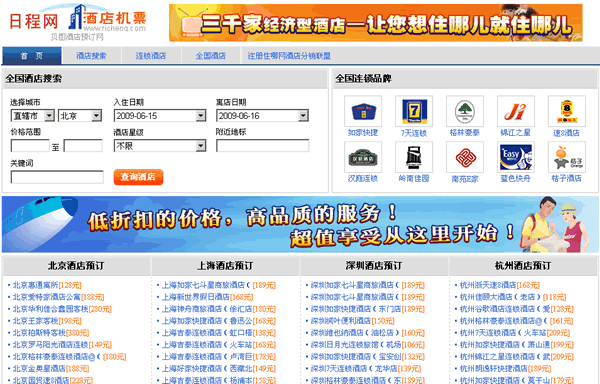The width and height of the screenshot is (600, 384).
Task: Switch to the 酒店搜索 tab
Action: pos(91,56)
